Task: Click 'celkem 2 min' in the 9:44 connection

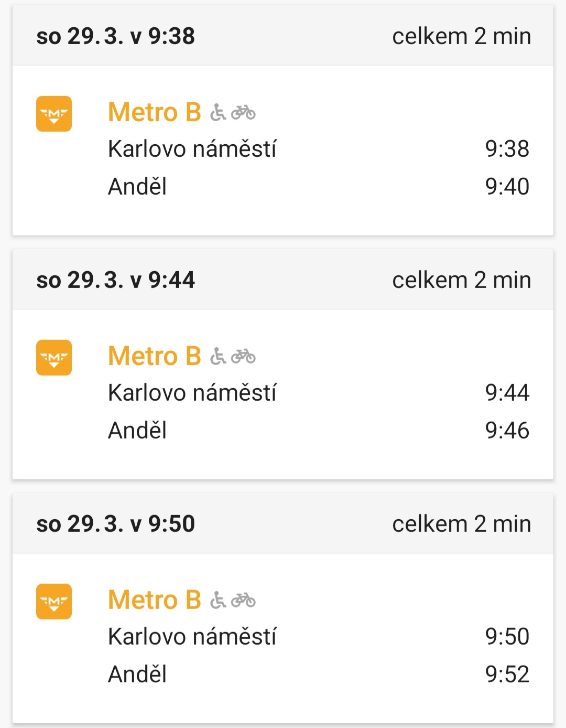Action: point(462,280)
